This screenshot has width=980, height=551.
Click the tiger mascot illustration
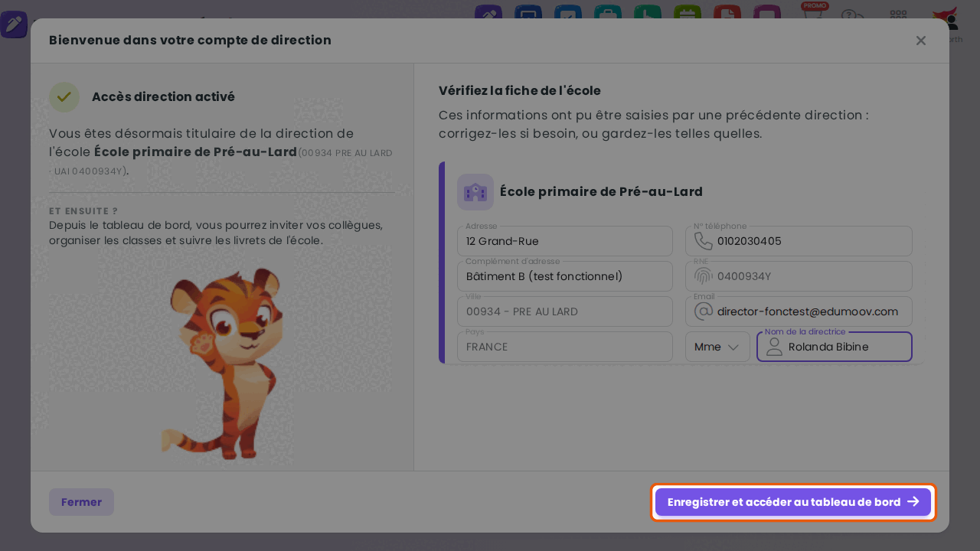(223, 364)
